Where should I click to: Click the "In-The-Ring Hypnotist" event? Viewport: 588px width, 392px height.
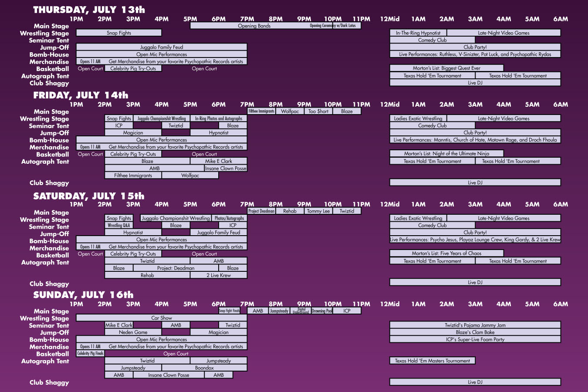[x=418, y=33]
